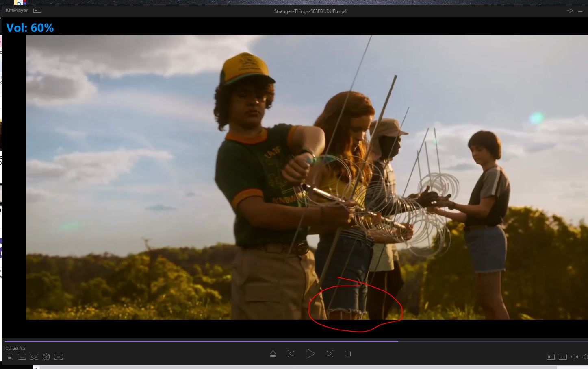588x369 pixels.
Task: Click compact mode icon beside KMPlayer
Action: tap(37, 11)
